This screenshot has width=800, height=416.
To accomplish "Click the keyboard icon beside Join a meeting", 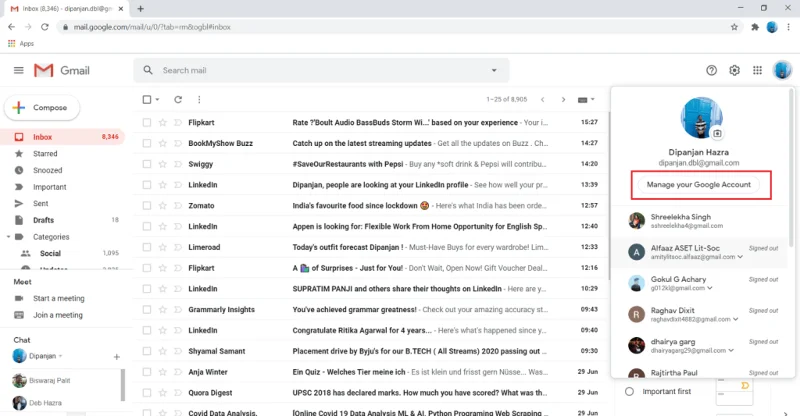I will [x=19, y=315].
